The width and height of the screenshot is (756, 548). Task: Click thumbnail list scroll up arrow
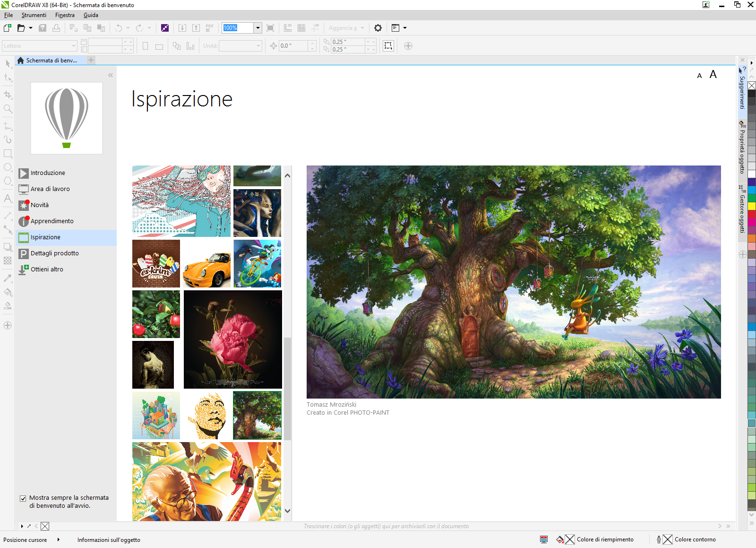click(287, 175)
